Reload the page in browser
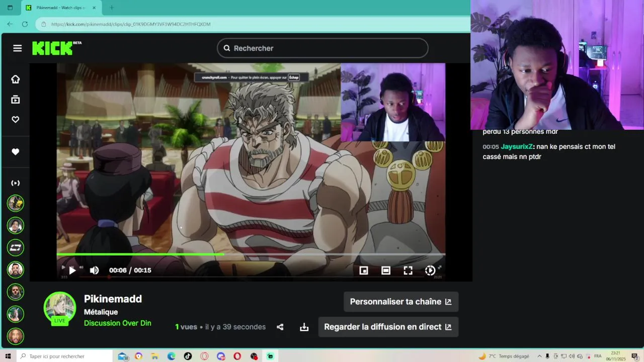Viewport: 644px width, 362px height. [x=25, y=24]
